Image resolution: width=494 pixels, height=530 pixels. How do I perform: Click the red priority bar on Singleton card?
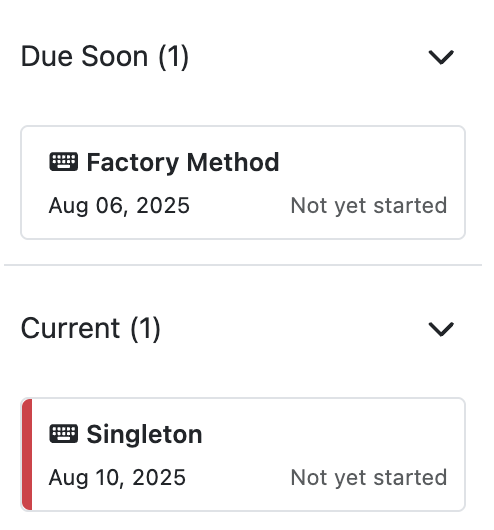pos(27,454)
